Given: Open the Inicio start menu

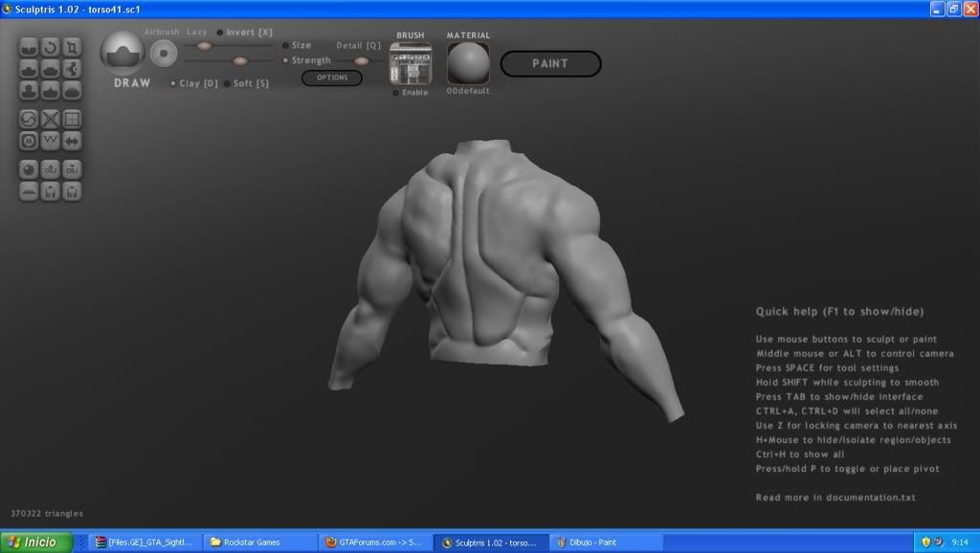Looking at the screenshot, I should tap(34, 542).
